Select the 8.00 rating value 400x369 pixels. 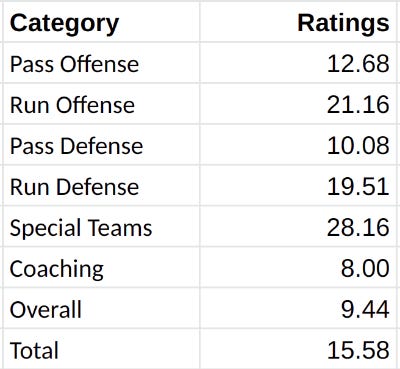(365, 268)
